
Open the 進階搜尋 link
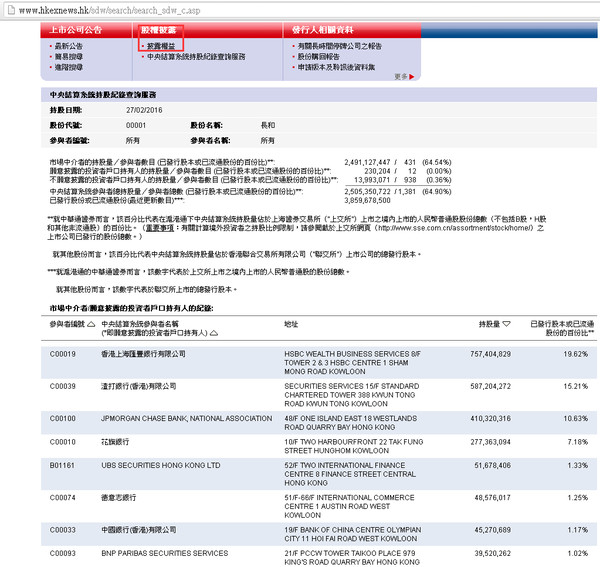(68, 67)
